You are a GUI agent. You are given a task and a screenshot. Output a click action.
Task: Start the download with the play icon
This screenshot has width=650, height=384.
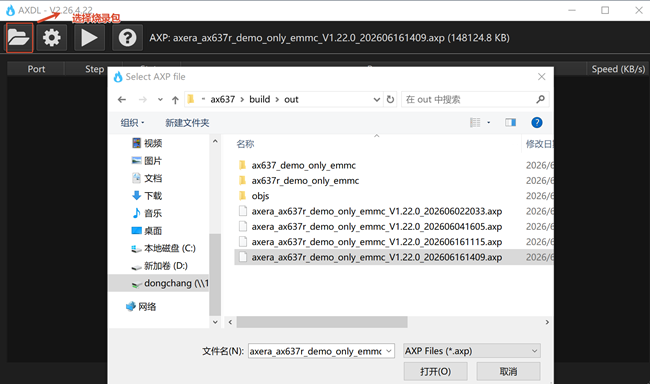89,38
